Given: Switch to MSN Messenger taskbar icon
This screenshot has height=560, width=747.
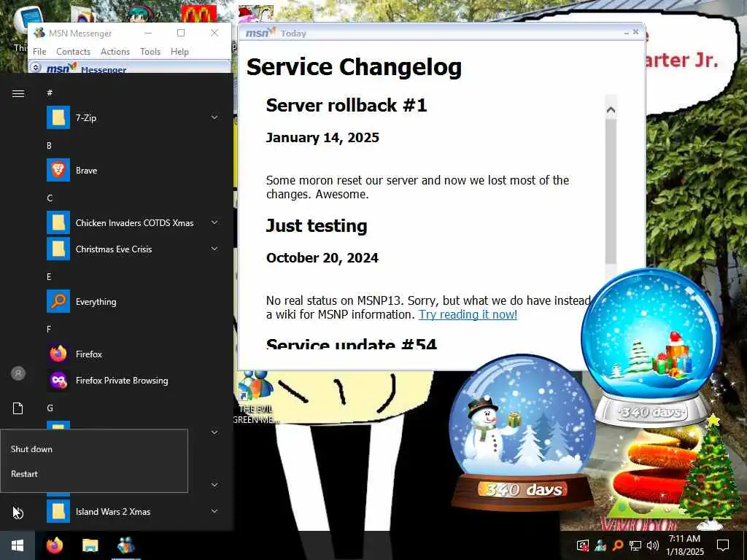Looking at the screenshot, I should (x=125, y=545).
